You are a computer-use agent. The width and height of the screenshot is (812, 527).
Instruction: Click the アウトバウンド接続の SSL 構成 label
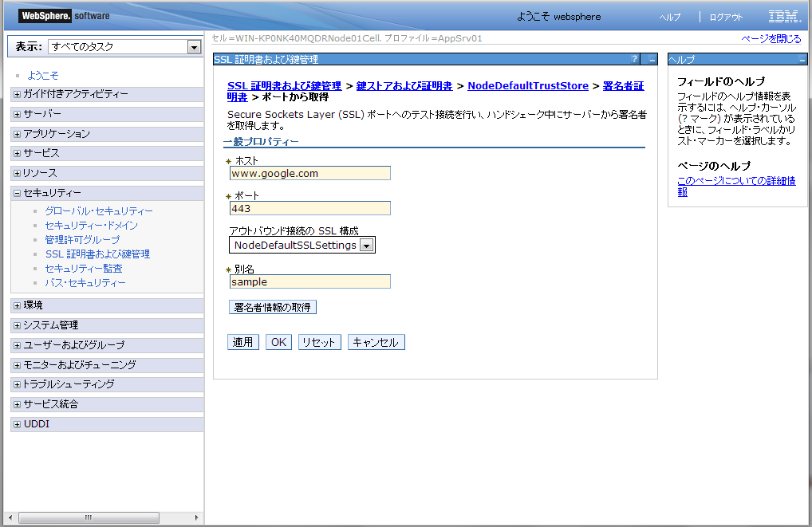coord(294,231)
